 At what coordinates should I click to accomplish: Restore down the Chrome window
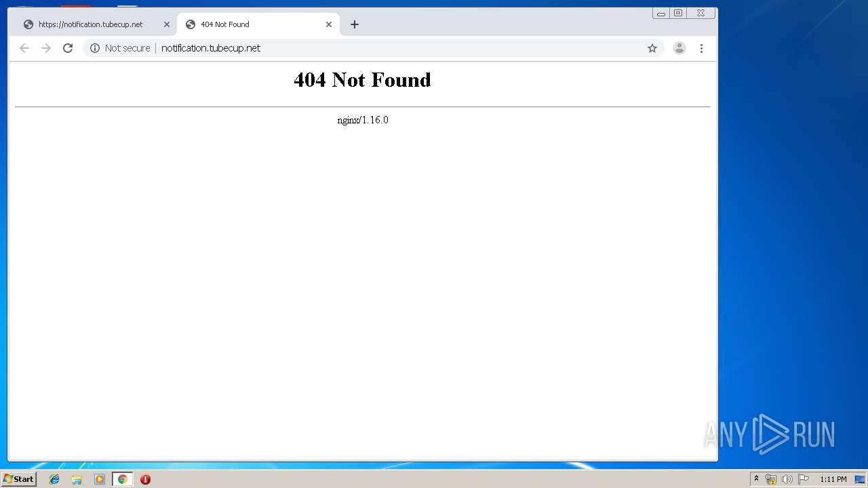click(677, 13)
